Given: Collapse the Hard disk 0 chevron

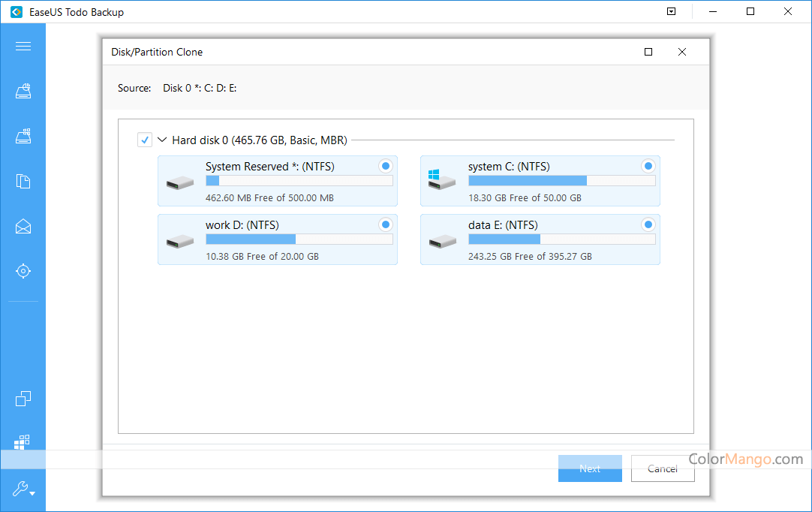Looking at the screenshot, I should click(162, 140).
